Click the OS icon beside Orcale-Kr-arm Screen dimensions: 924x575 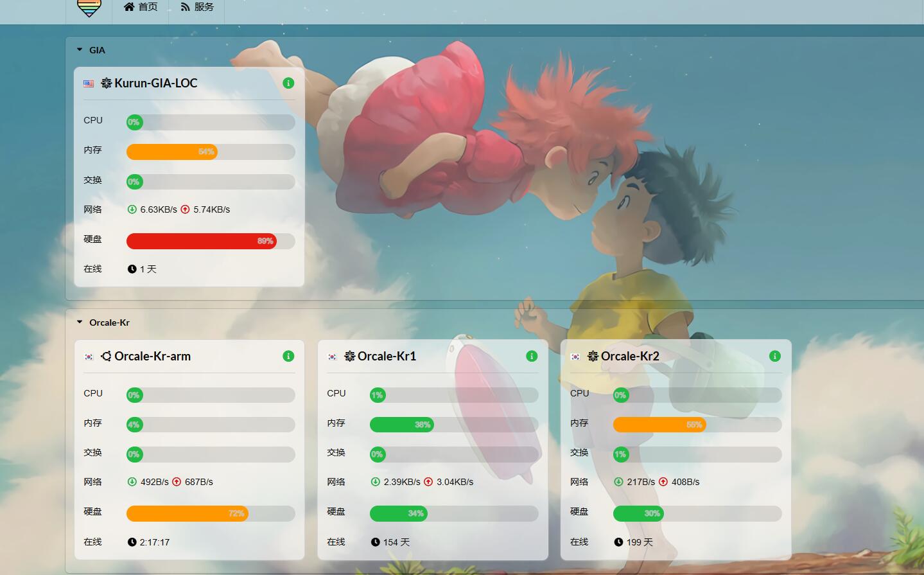107,356
